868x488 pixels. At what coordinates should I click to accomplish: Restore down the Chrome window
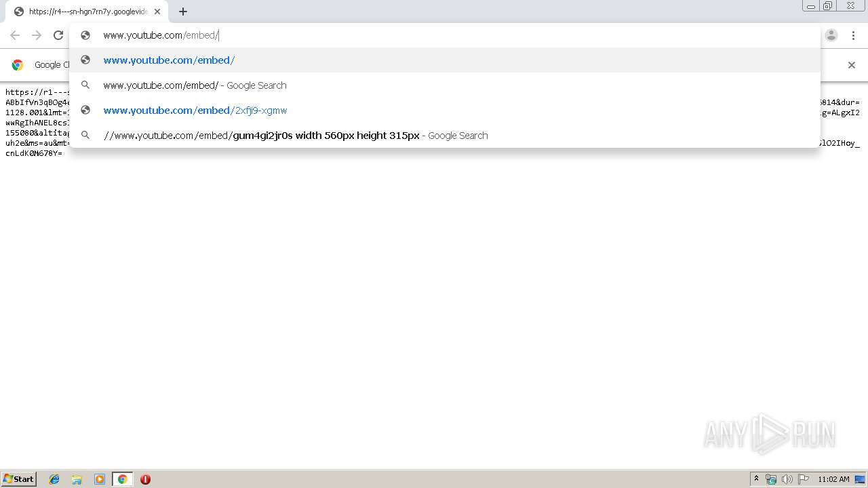point(828,6)
